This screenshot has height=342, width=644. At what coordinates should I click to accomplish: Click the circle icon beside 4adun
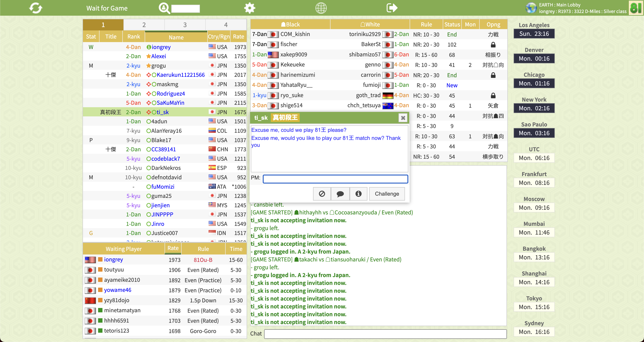coord(148,121)
